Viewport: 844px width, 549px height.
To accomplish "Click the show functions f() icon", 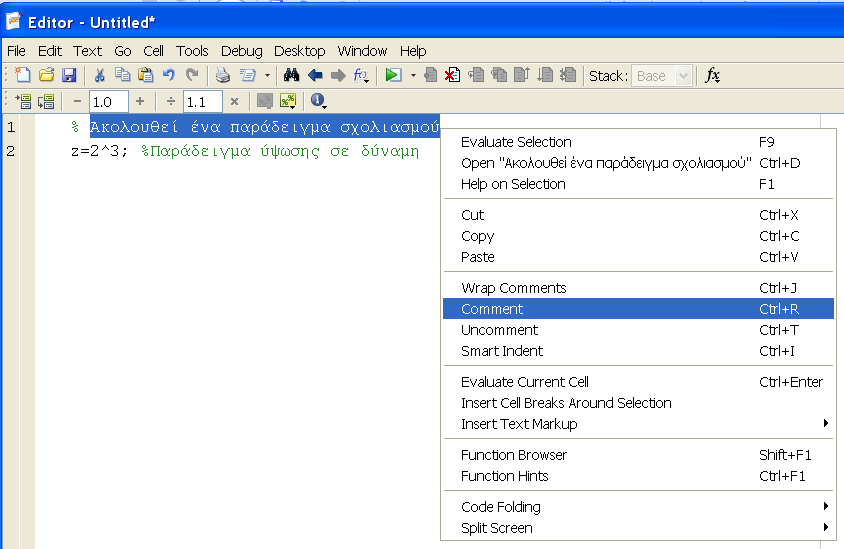I will (361, 75).
